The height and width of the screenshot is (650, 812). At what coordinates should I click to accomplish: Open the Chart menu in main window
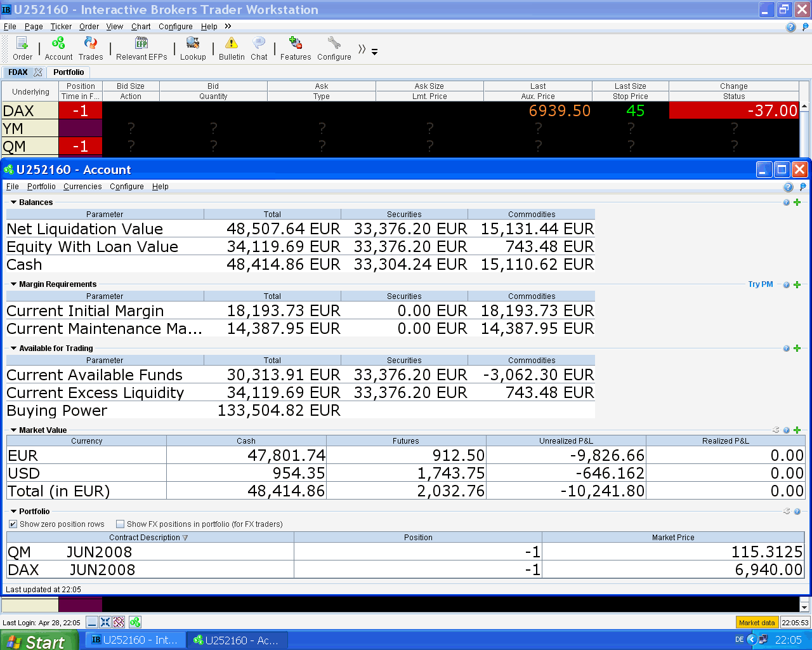[141, 27]
